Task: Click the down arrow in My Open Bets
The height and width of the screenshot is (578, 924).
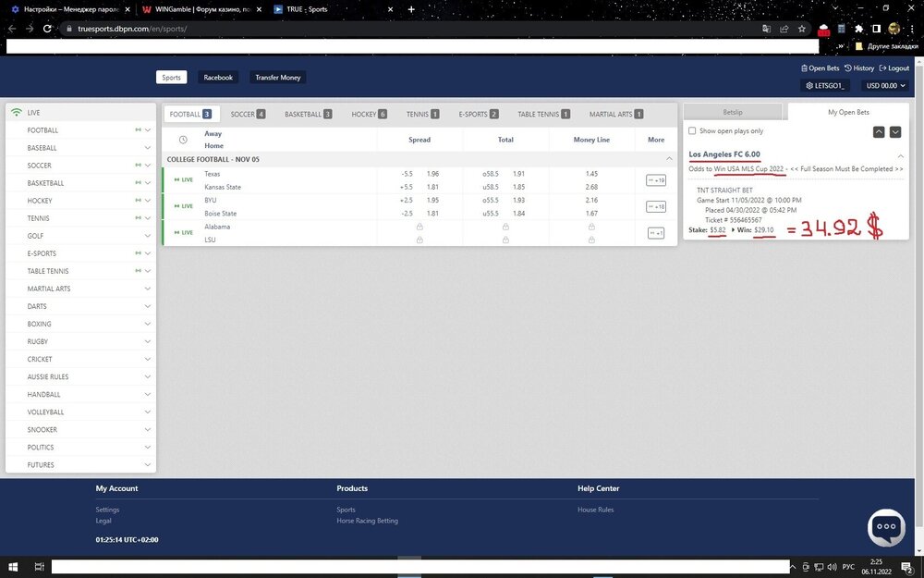Action: pos(894,132)
